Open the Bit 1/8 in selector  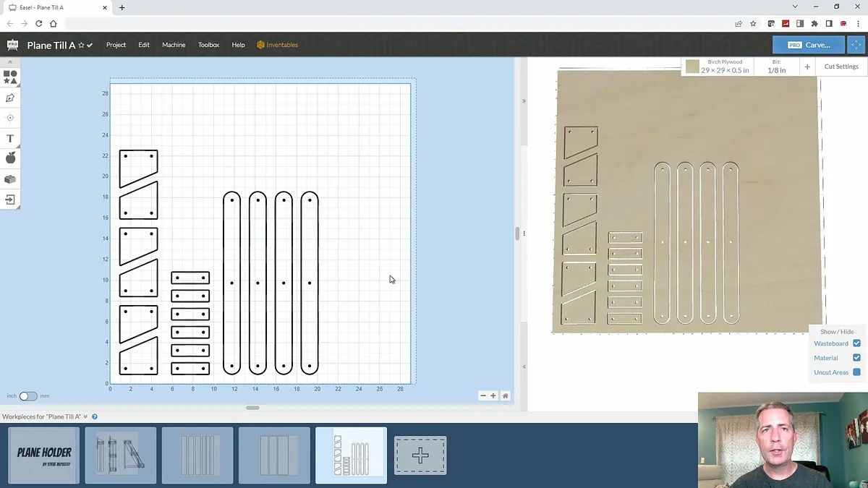tap(776, 67)
